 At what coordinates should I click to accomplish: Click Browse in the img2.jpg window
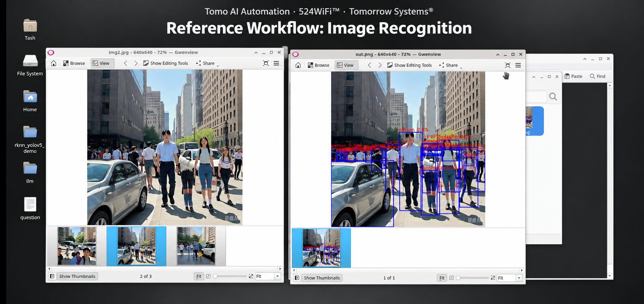pos(74,63)
